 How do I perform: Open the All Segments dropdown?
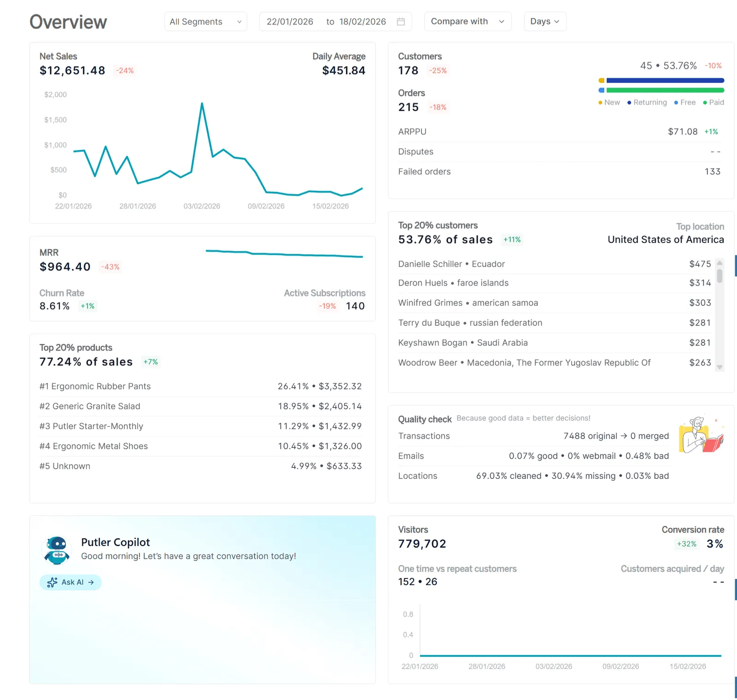(205, 22)
